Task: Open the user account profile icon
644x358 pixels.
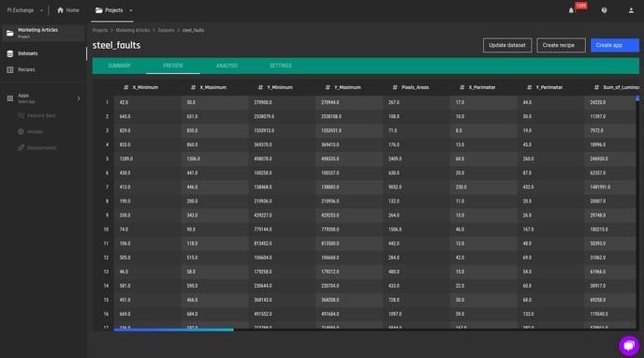Action: coord(631,10)
